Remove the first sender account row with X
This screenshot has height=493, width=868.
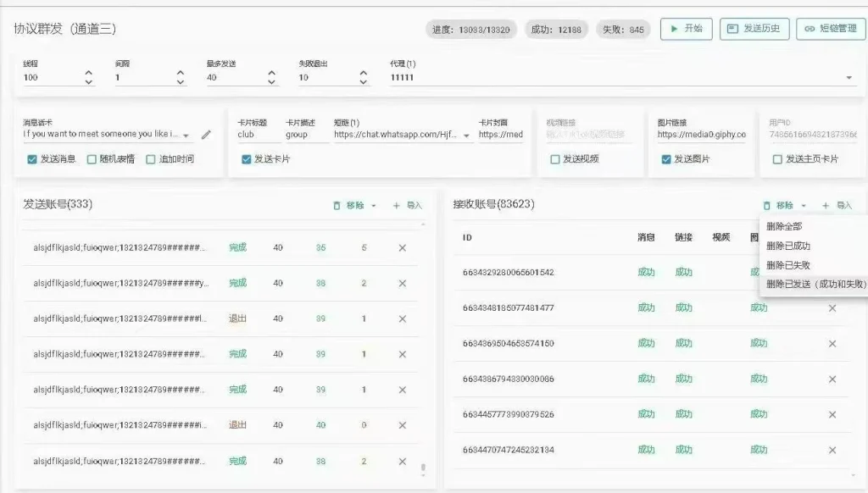coord(403,247)
